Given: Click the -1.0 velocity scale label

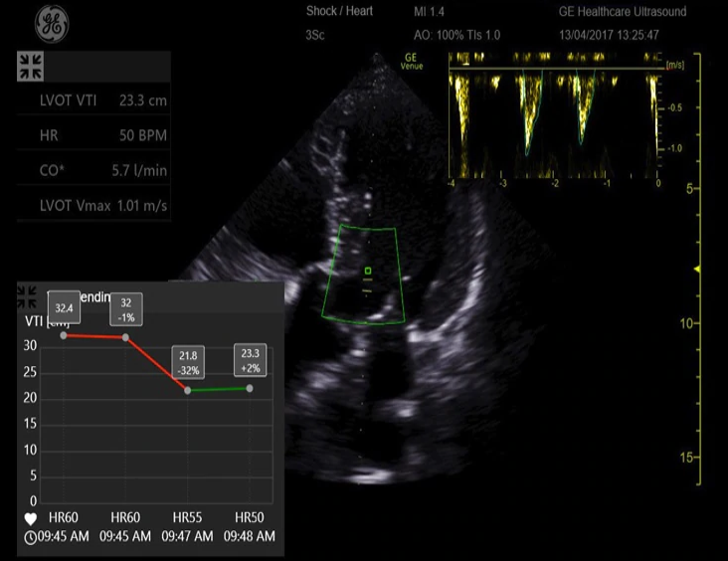Looking at the screenshot, I should coord(674,148).
